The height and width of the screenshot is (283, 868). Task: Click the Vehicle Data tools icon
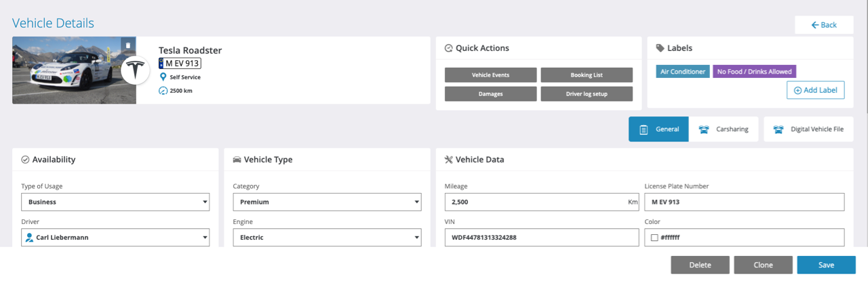pyautogui.click(x=448, y=160)
